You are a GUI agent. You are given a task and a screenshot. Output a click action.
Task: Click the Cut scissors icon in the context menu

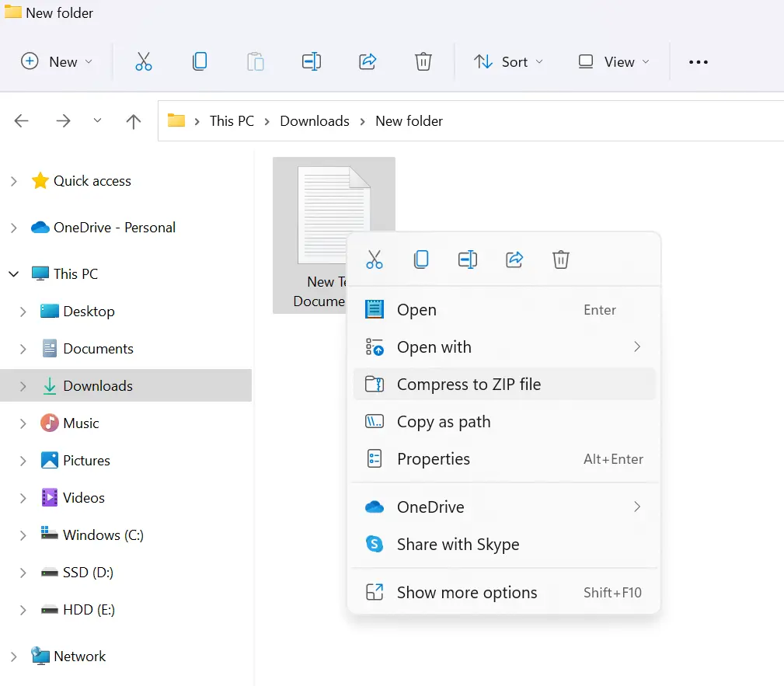[375, 259]
